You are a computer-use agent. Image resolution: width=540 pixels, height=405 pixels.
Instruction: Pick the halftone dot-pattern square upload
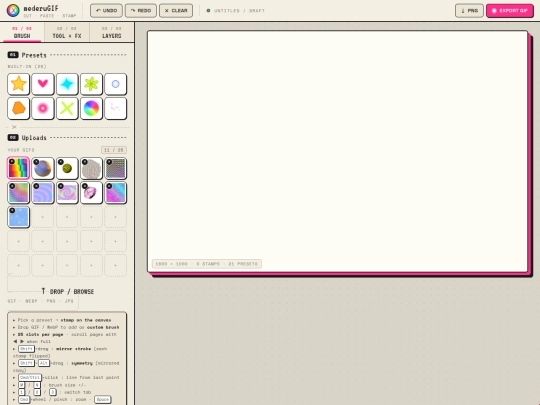[116, 168]
